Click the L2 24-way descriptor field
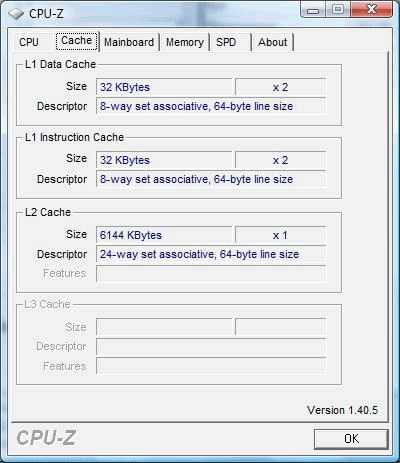The height and width of the screenshot is (463, 400). tap(211, 254)
